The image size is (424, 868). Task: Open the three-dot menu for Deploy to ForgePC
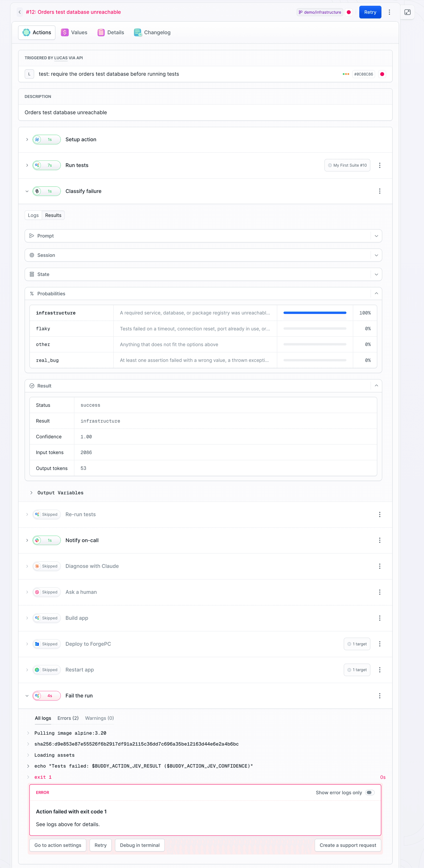380,644
